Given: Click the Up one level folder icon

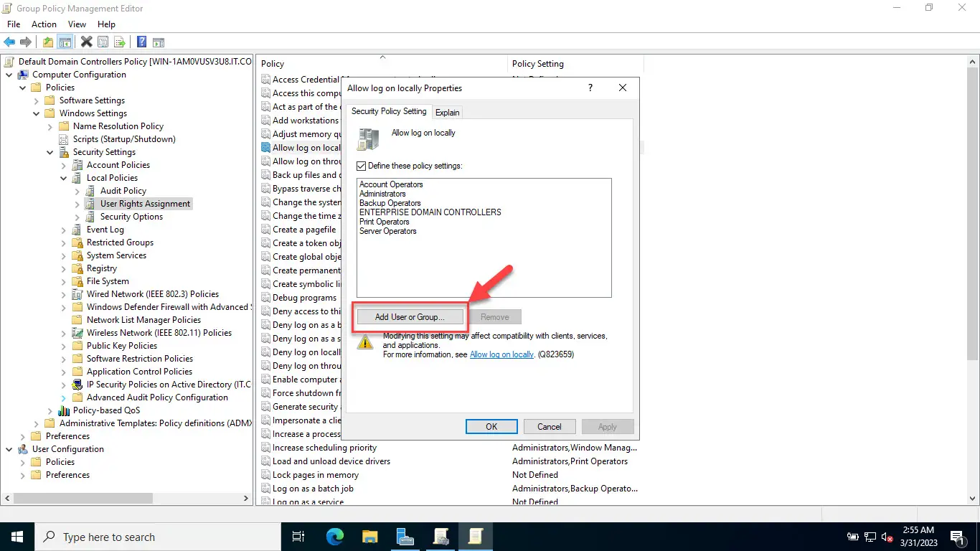Looking at the screenshot, I should [x=48, y=42].
